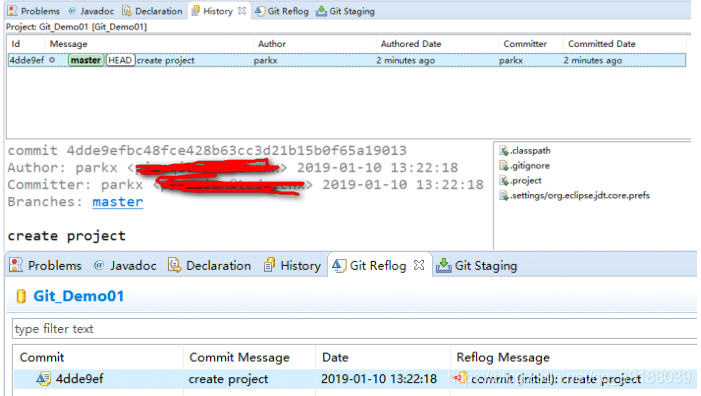Open Git Staging tab in upper panel
701x396 pixels.
pyautogui.click(x=345, y=11)
